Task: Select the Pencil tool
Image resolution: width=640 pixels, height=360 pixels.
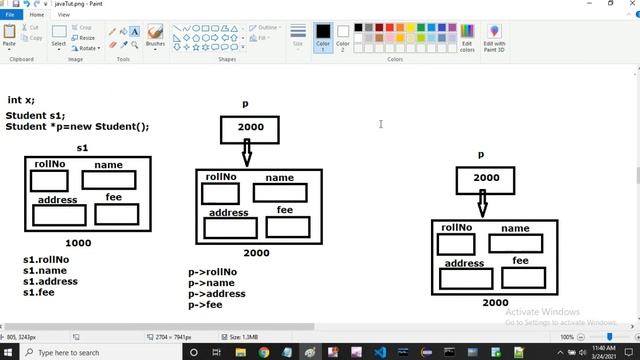Action: (x=113, y=31)
